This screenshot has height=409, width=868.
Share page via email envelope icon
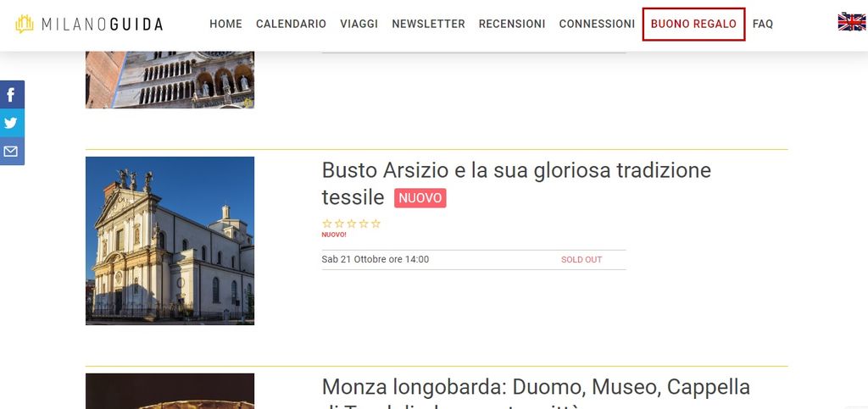11,152
